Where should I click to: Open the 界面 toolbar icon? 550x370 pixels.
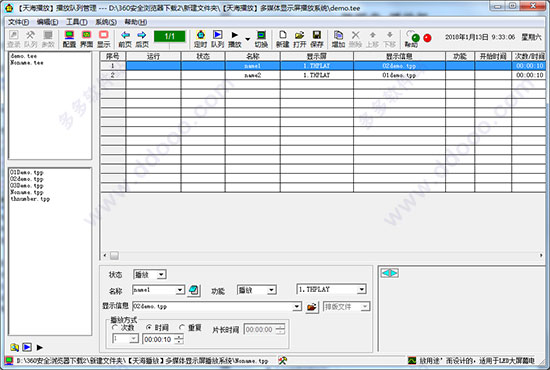click(86, 39)
